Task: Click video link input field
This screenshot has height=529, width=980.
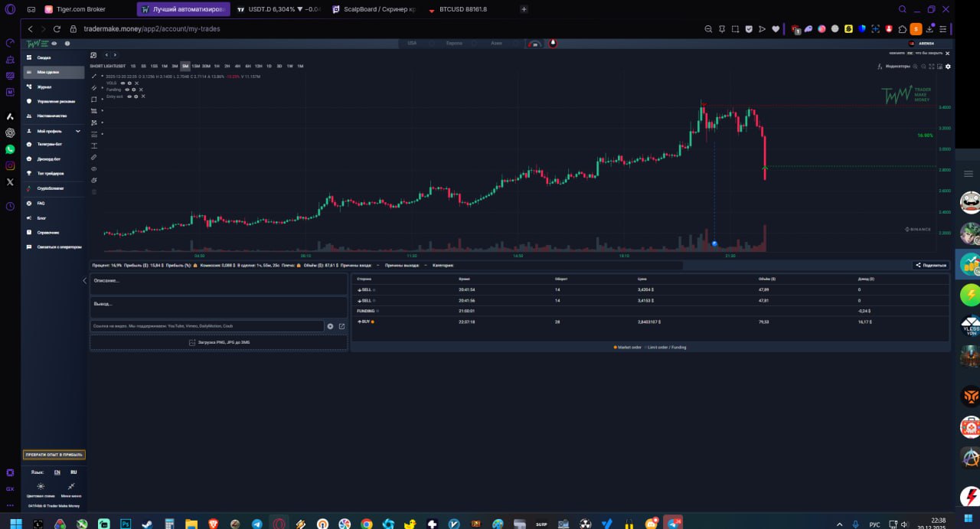Action: click(x=207, y=326)
